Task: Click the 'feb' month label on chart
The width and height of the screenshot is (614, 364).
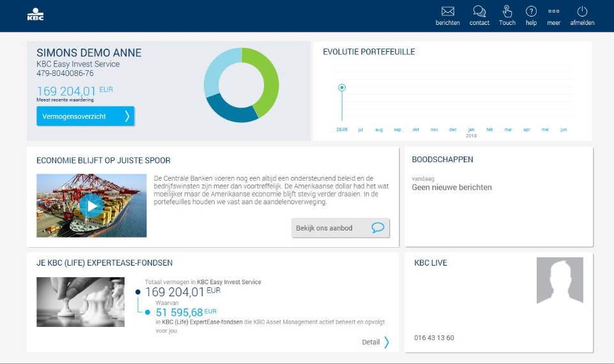Action: click(489, 130)
